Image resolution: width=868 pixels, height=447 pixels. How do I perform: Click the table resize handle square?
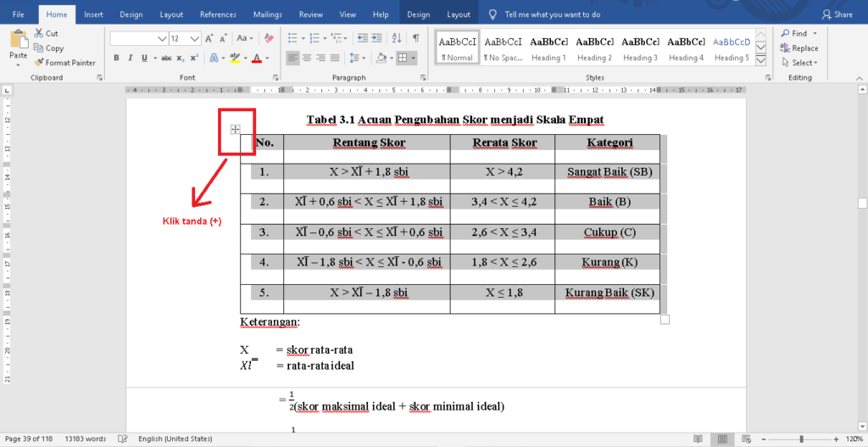[x=665, y=320]
